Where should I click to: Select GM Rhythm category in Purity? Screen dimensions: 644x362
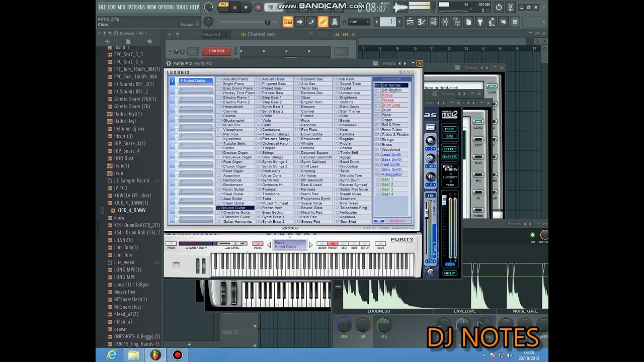pyautogui.click(x=391, y=90)
